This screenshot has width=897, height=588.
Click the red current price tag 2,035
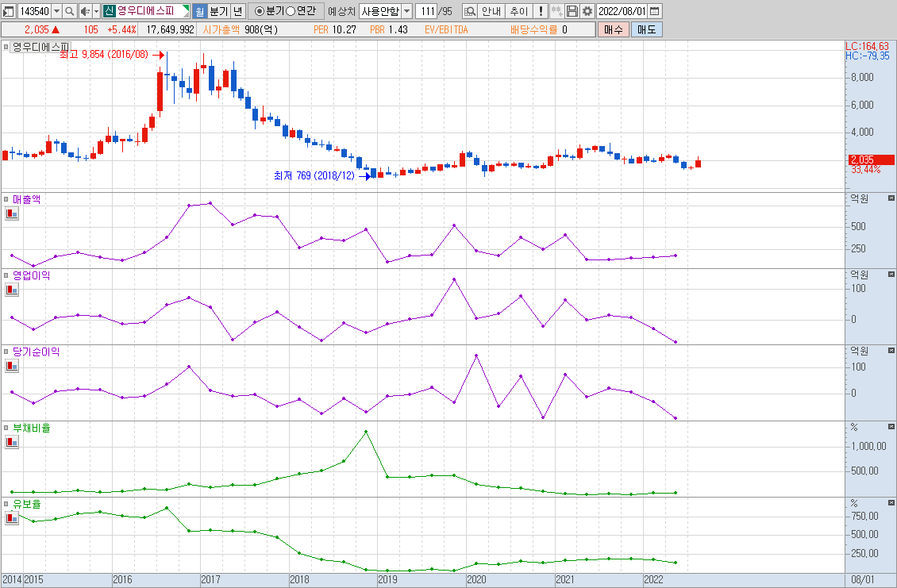(872, 159)
